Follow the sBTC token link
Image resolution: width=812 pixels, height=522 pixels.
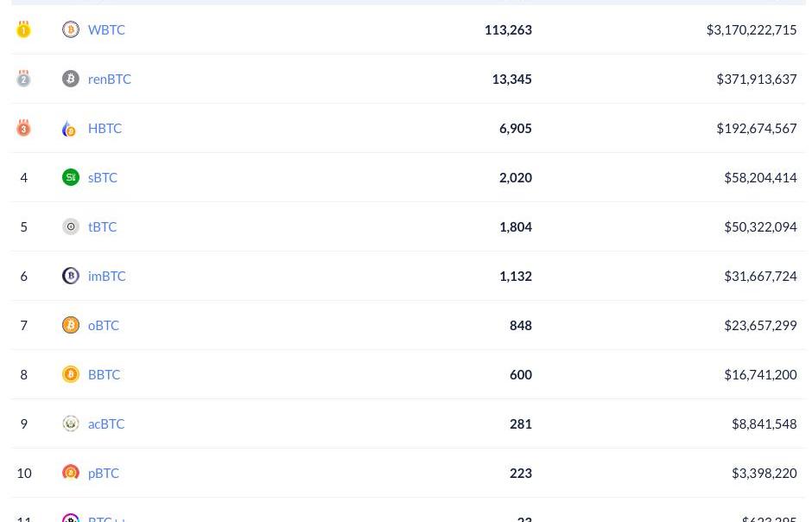point(103,177)
